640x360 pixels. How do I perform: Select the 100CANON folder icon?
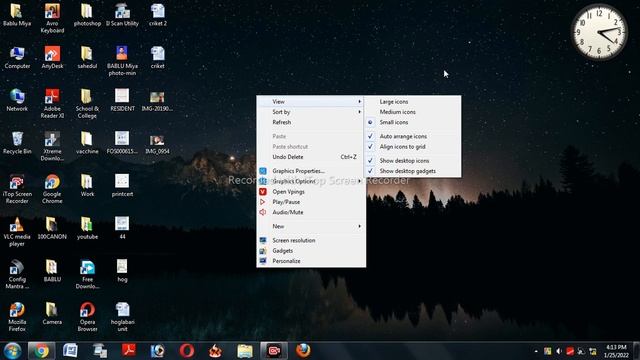(52, 228)
